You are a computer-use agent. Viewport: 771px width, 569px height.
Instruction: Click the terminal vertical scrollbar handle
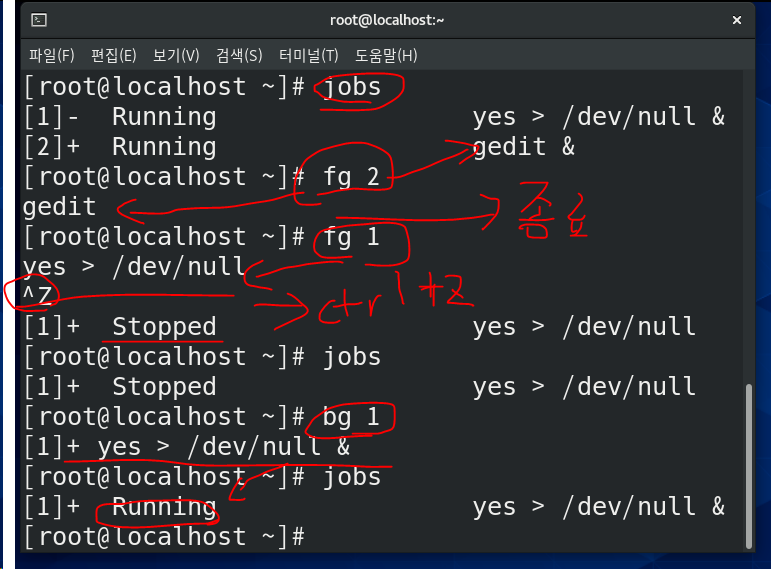click(748, 466)
